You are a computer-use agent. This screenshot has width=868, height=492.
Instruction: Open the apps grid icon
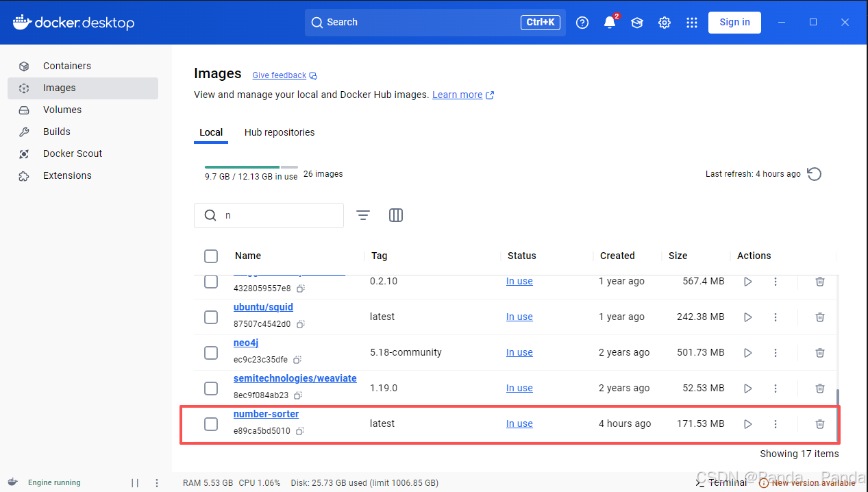tap(692, 23)
